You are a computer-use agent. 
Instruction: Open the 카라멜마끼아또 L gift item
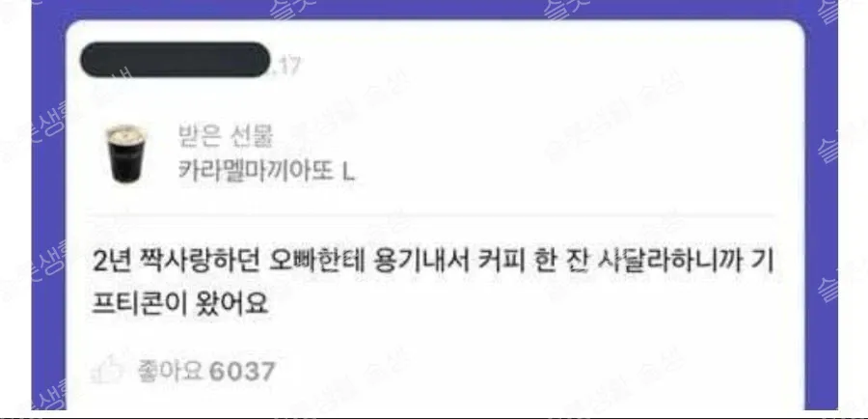(x=266, y=172)
